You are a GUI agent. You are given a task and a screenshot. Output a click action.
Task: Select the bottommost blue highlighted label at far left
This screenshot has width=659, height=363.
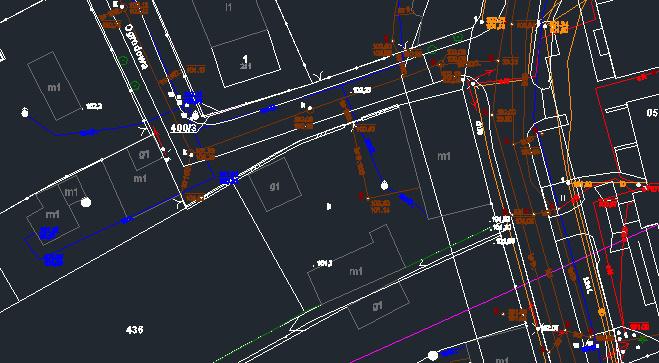coord(54,260)
